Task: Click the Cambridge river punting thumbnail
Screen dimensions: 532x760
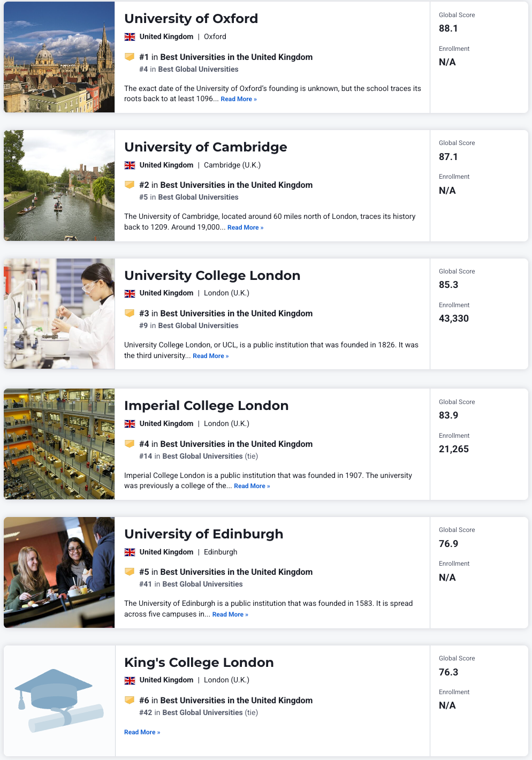Action: [x=59, y=185]
